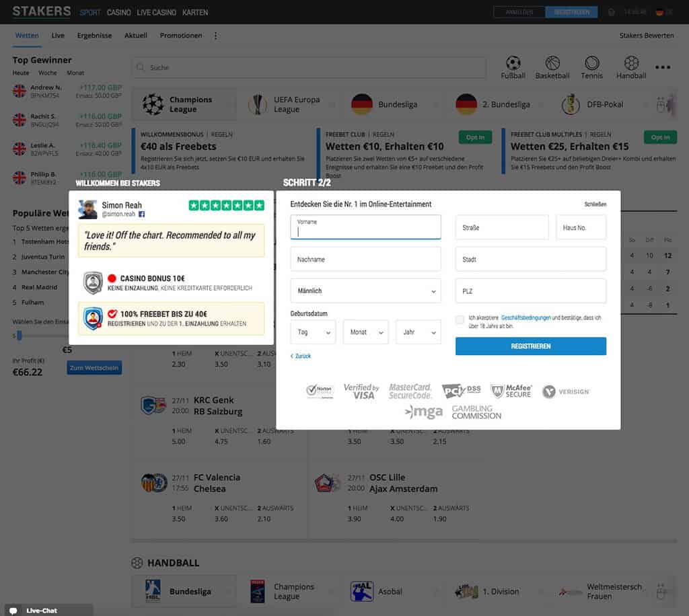Close the dialog via Schließen
The height and width of the screenshot is (616, 689).
595,204
